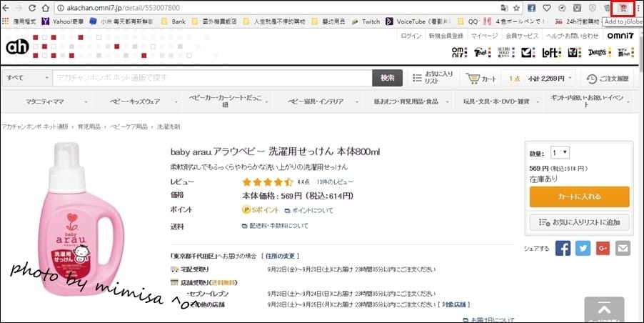Open the Loft store logo
Screen dimensions: 644x323
(x=551, y=53)
